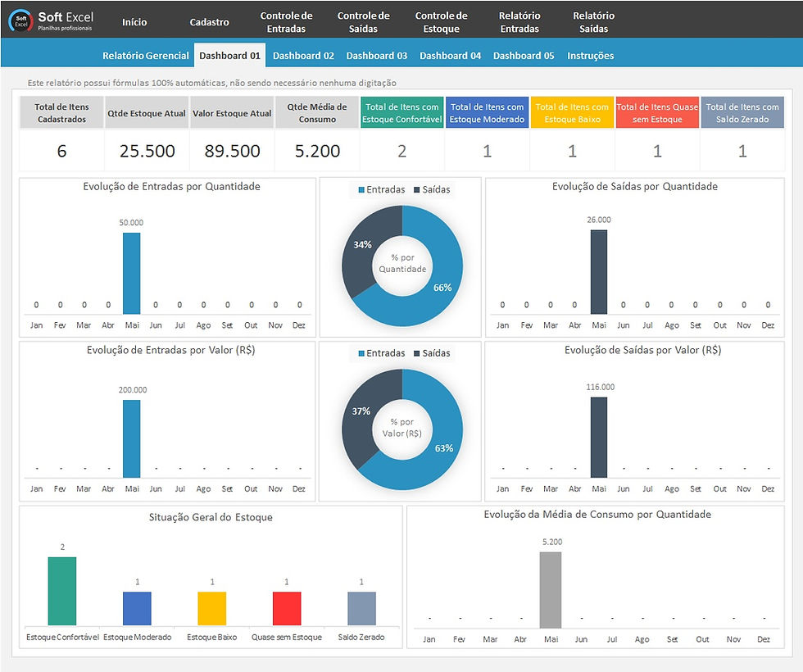
Task: Open Controle de Estoque section
Action: [442, 21]
